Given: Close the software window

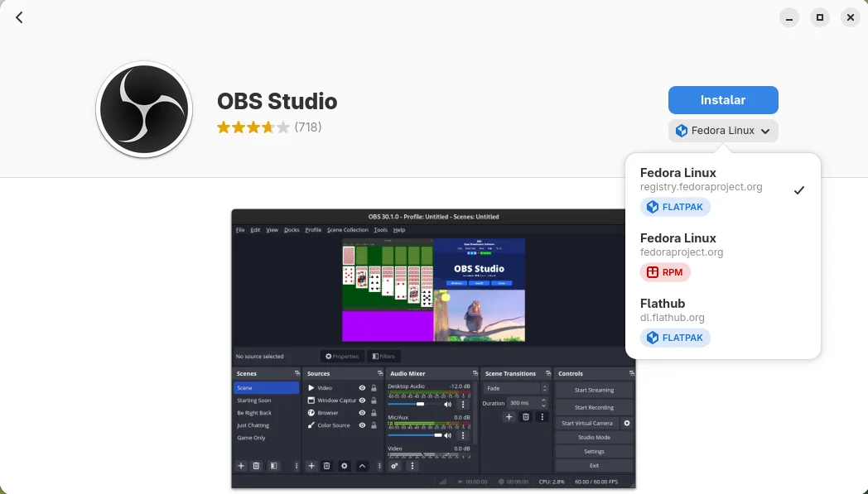Looking at the screenshot, I should (851, 17).
